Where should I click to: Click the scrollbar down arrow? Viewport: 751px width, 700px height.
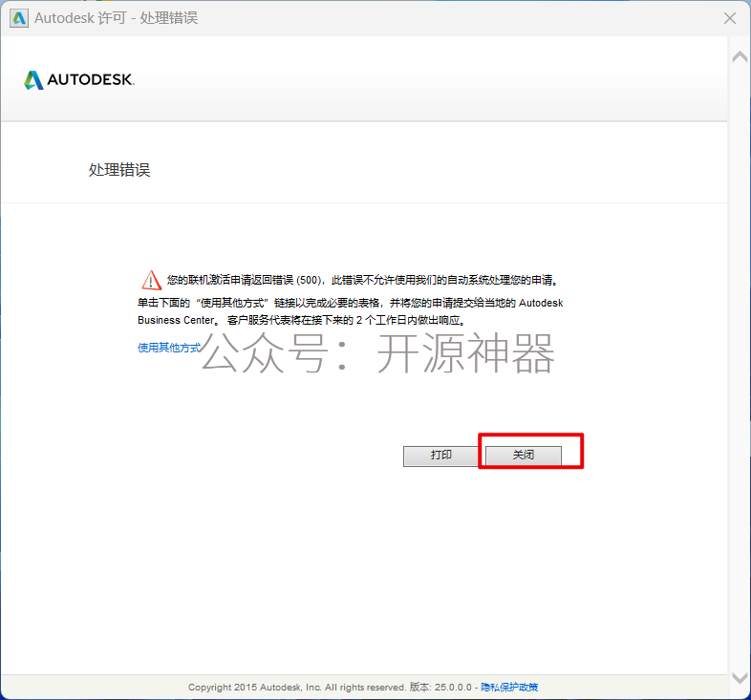(740, 678)
